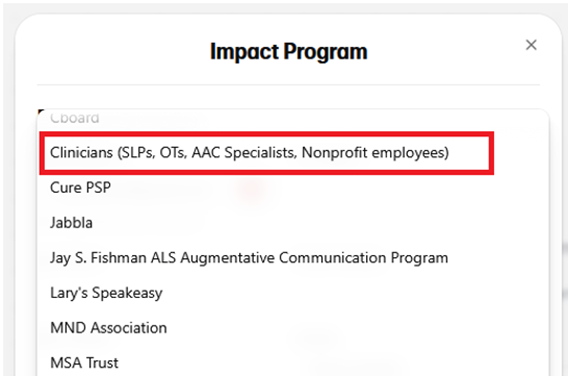
Task: Click the 'AAC Specialists' text in highlighted option
Action: 244,153
